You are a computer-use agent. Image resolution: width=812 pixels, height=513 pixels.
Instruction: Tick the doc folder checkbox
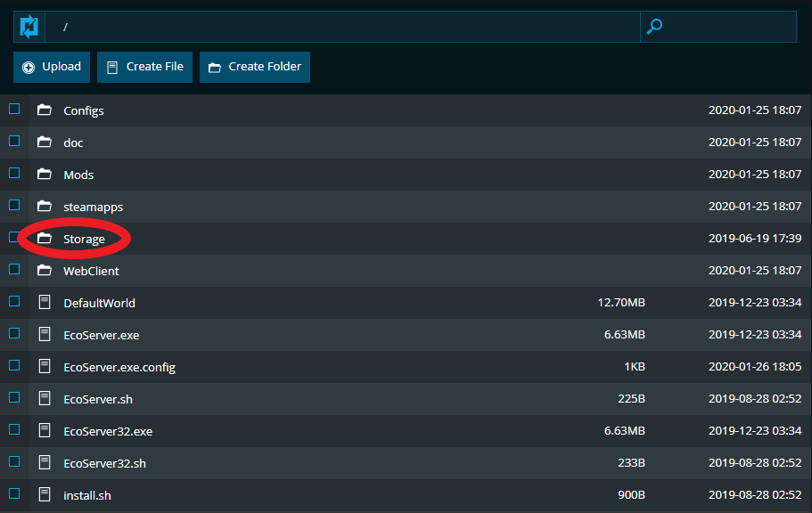14,141
